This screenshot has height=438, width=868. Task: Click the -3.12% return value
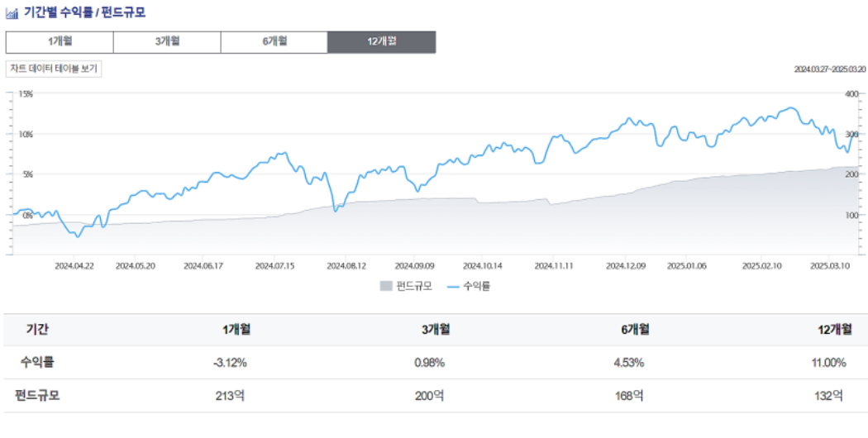230,364
